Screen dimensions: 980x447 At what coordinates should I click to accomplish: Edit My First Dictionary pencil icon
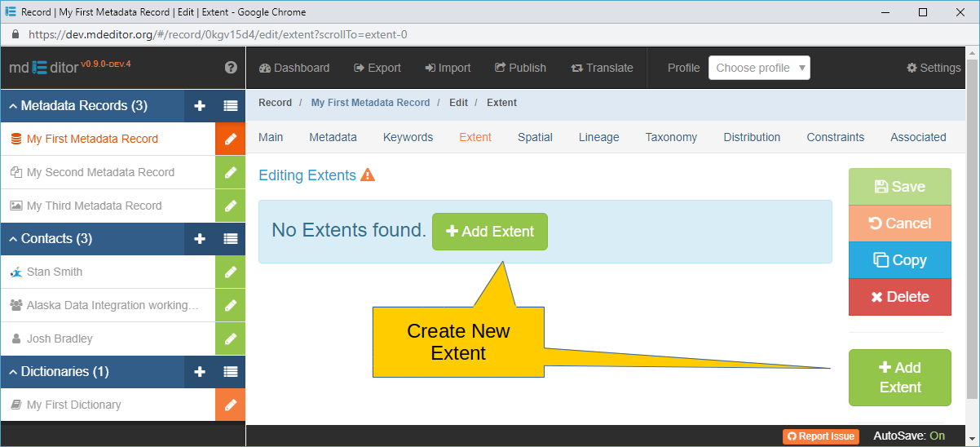(x=230, y=405)
